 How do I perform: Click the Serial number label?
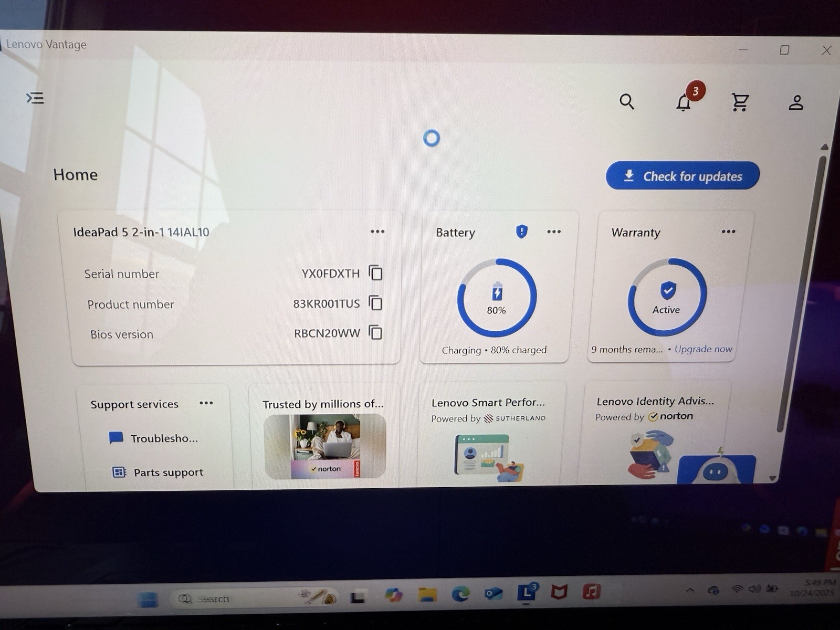(121, 274)
